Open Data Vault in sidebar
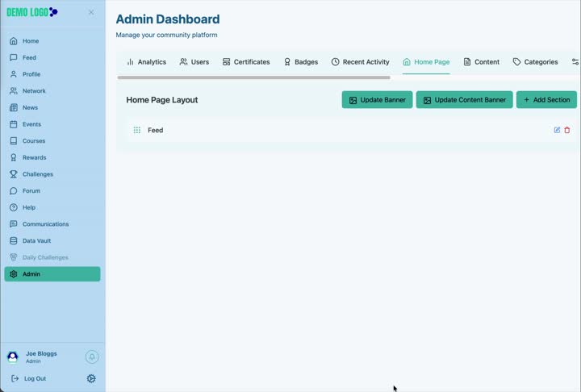The image size is (581, 392). coord(52,241)
